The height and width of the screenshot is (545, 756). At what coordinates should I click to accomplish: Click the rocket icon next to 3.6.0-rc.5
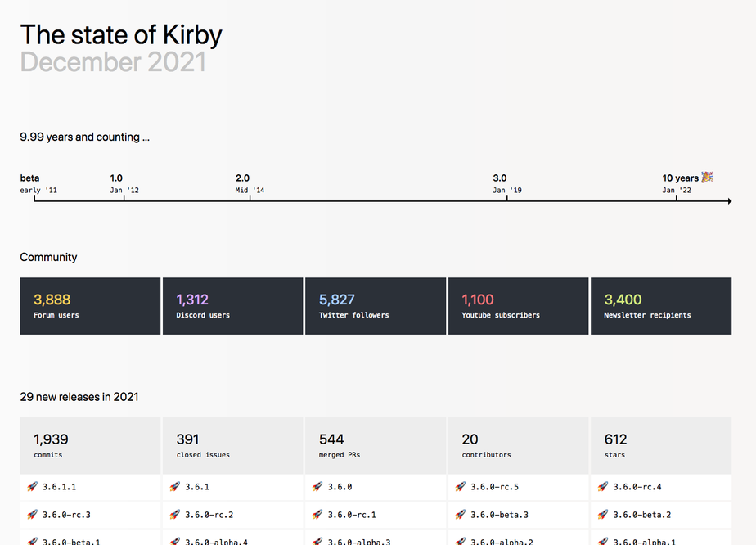point(460,487)
